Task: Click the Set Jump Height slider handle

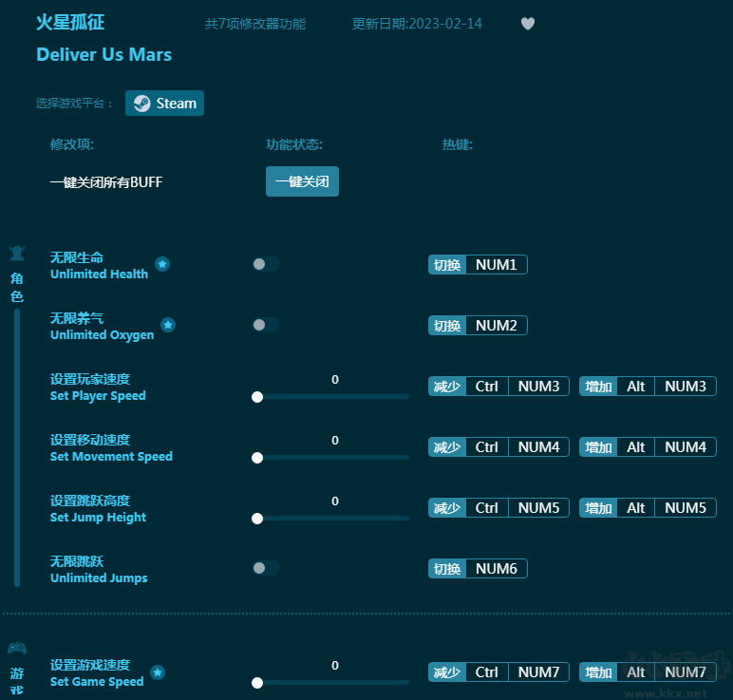Action: click(257, 519)
